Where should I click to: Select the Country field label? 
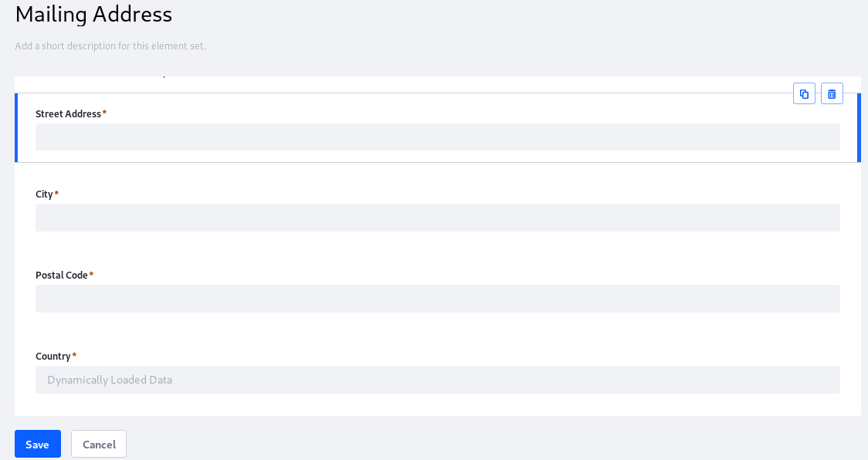tap(53, 356)
